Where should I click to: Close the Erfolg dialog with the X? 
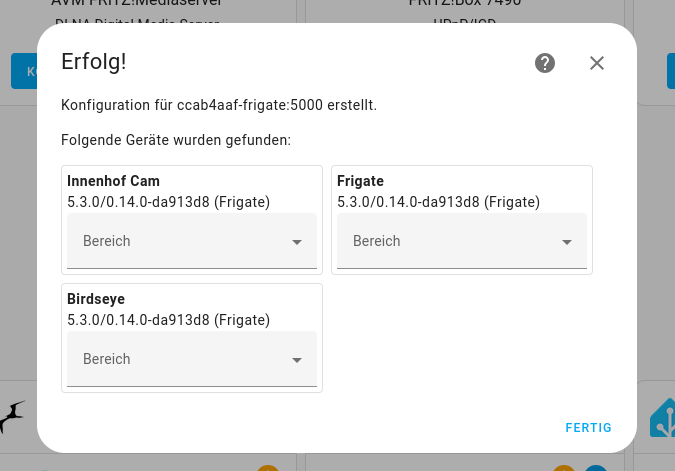(597, 63)
